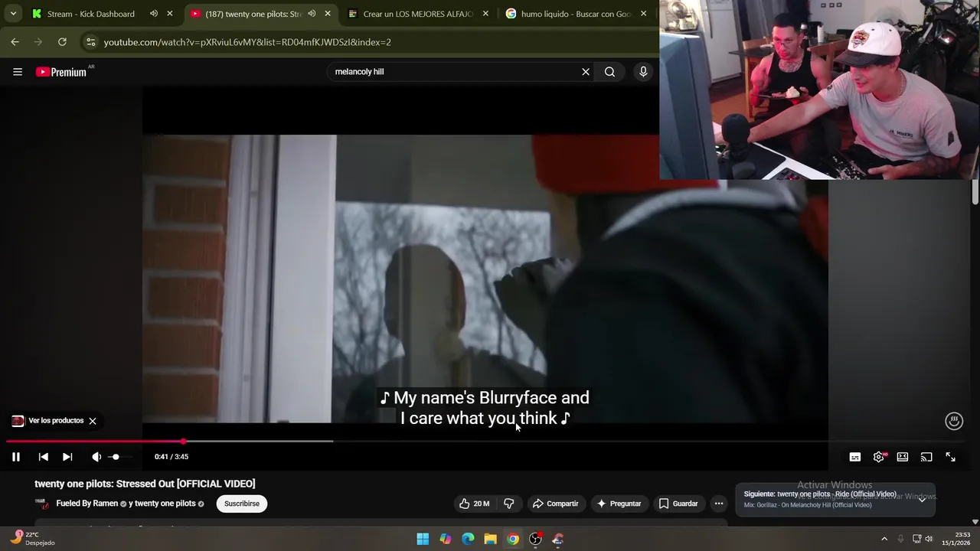Viewport: 980px width, 551px height.
Task: Open File Explorer from taskbar
Action: (491, 540)
